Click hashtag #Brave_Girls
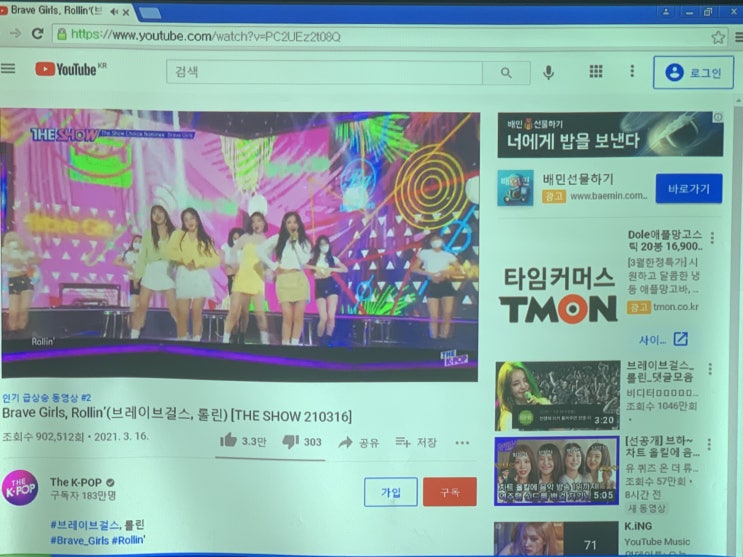743x557 pixels. pyautogui.click(x=80, y=540)
